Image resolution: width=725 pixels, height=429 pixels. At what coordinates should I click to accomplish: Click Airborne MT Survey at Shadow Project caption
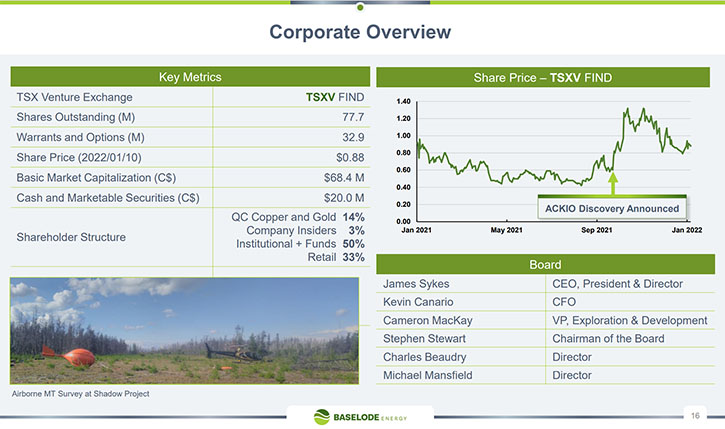click(x=80, y=393)
